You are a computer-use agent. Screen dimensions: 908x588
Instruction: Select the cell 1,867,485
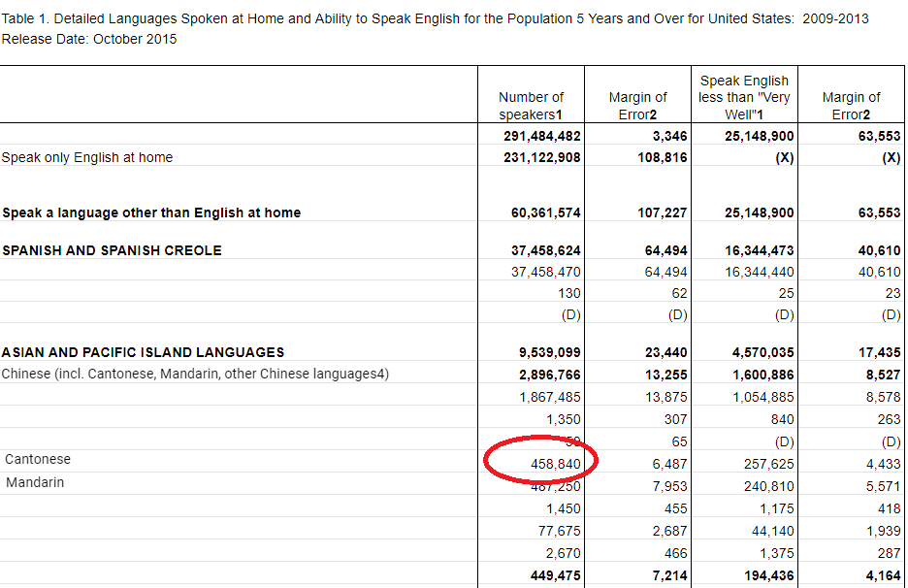(549, 397)
